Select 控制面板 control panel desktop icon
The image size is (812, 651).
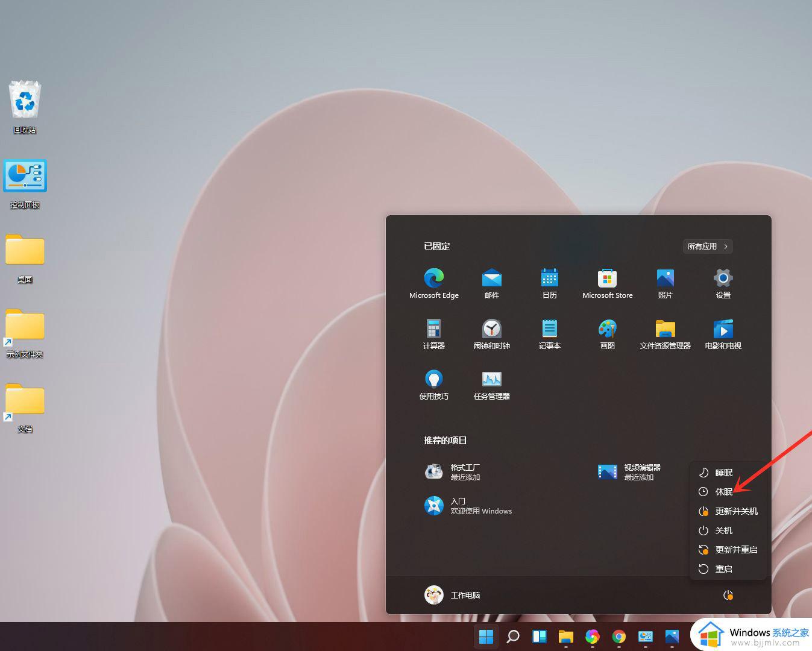(25, 184)
